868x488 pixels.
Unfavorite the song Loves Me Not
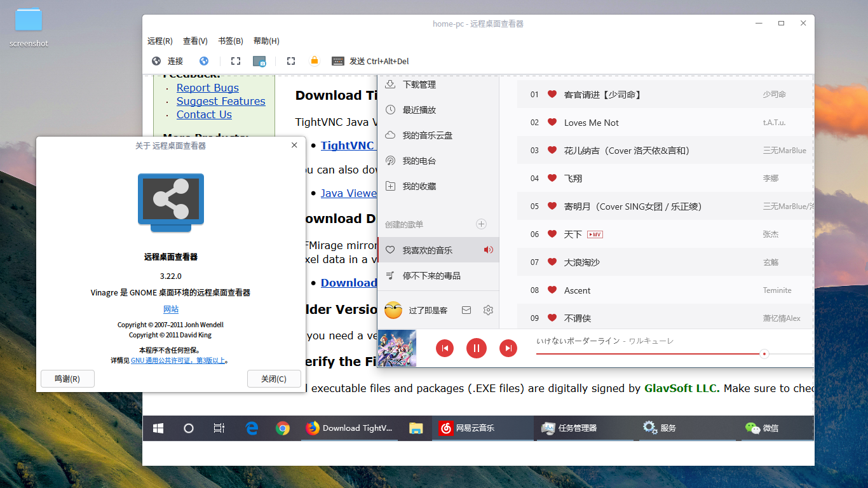(552, 122)
